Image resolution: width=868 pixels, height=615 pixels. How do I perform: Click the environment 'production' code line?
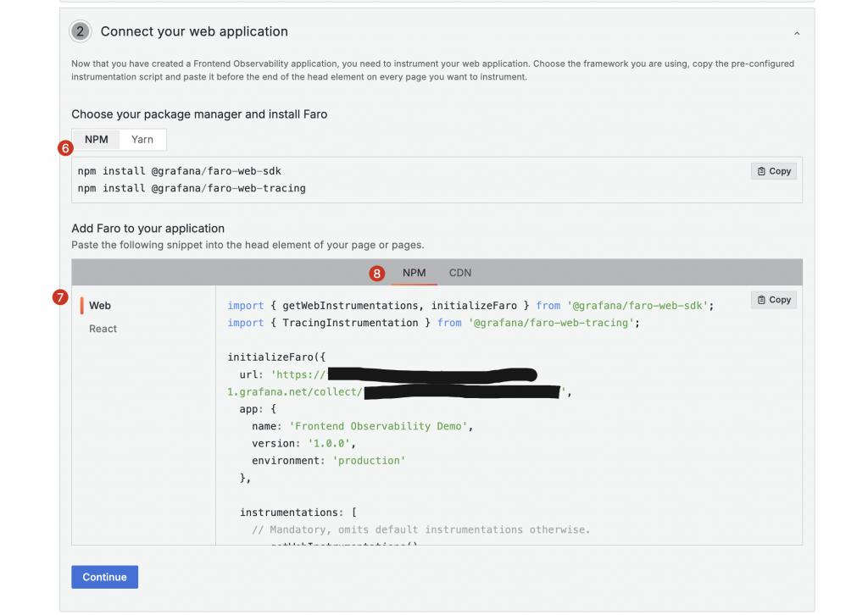(329, 461)
